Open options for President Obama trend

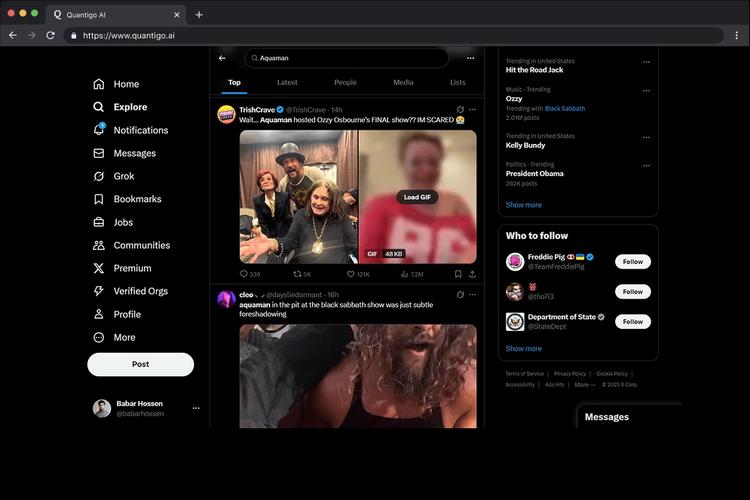pos(647,166)
